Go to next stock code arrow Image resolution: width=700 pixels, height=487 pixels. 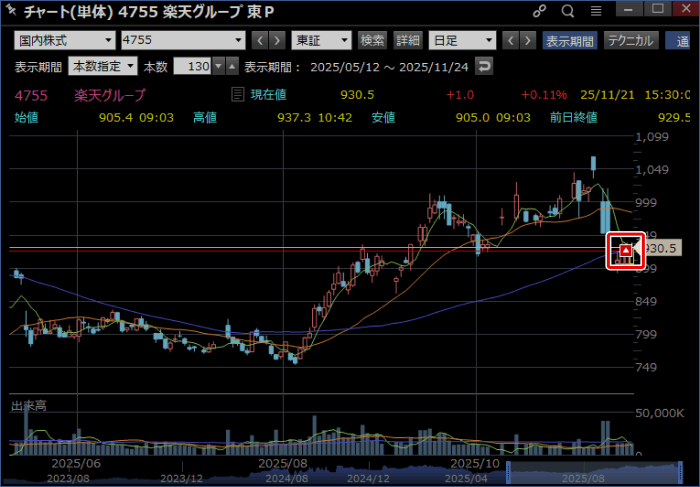[x=277, y=41]
